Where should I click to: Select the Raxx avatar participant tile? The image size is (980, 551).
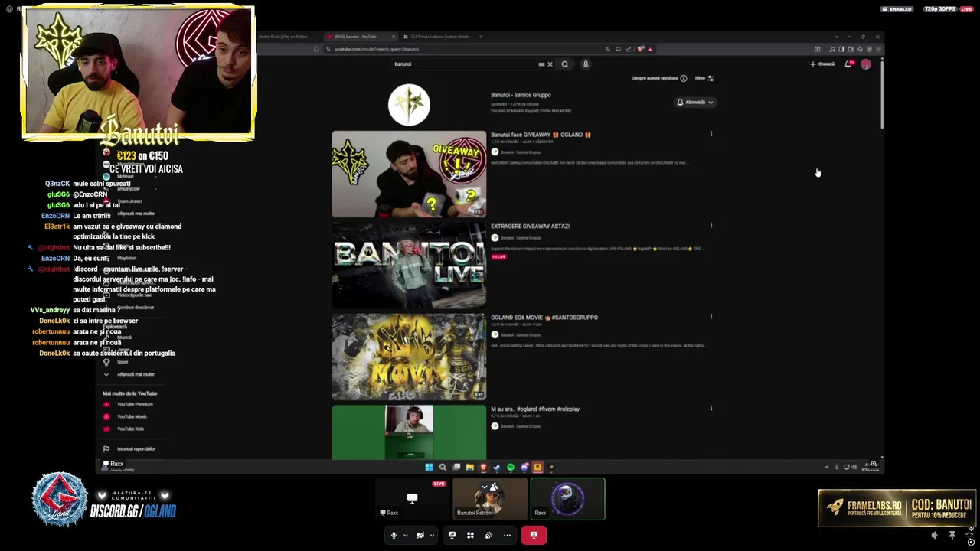point(567,499)
